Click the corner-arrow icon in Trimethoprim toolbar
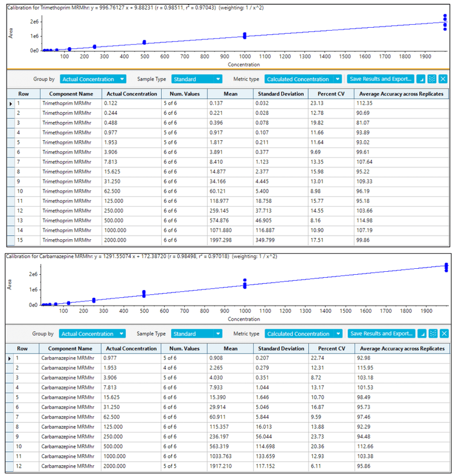Viewport: 453px width, 476px height. (x=422, y=79)
